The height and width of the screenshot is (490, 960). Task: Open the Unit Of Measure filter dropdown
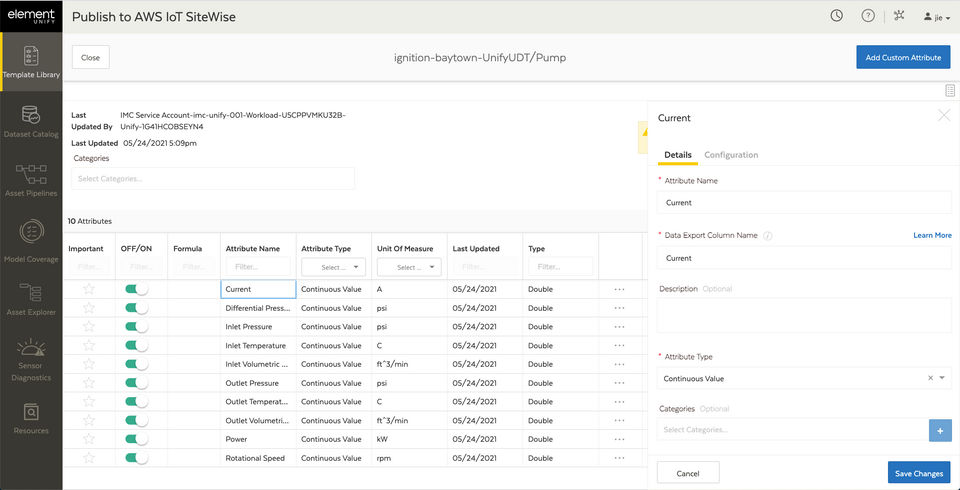click(x=409, y=267)
